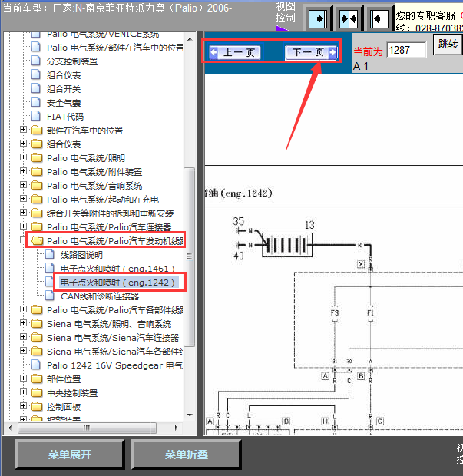Click the 当前为 label
The width and height of the screenshot is (463, 476).
pos(368,52)
